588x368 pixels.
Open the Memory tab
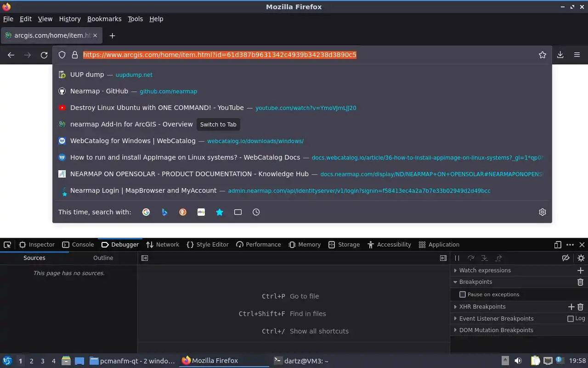point(305,245)
